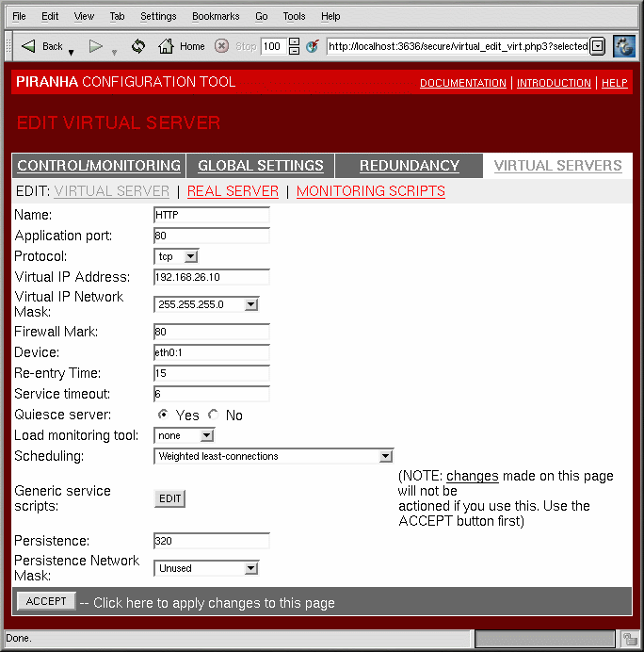
Task: Click the status bar network icon
Action: (629, 638)
